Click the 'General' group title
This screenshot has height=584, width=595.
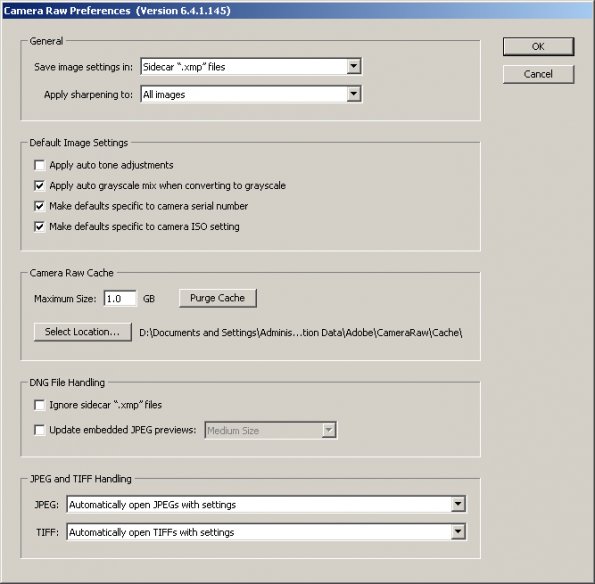[46, 41]
